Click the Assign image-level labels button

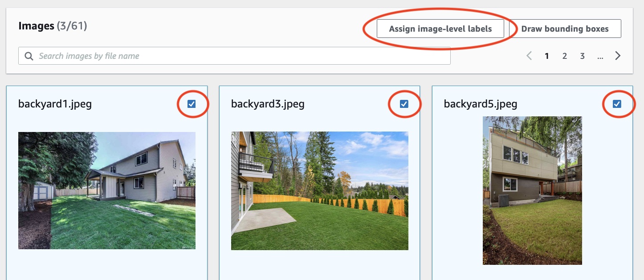tap(440, 28)
